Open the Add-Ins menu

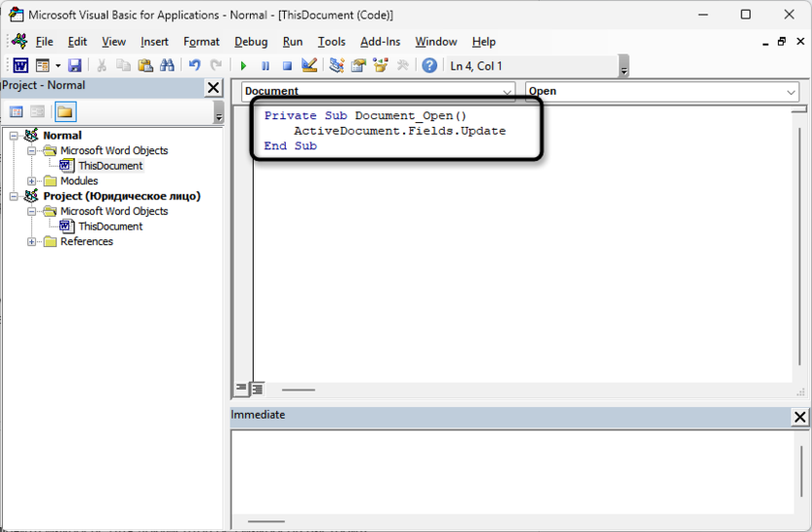coord(380,42)
